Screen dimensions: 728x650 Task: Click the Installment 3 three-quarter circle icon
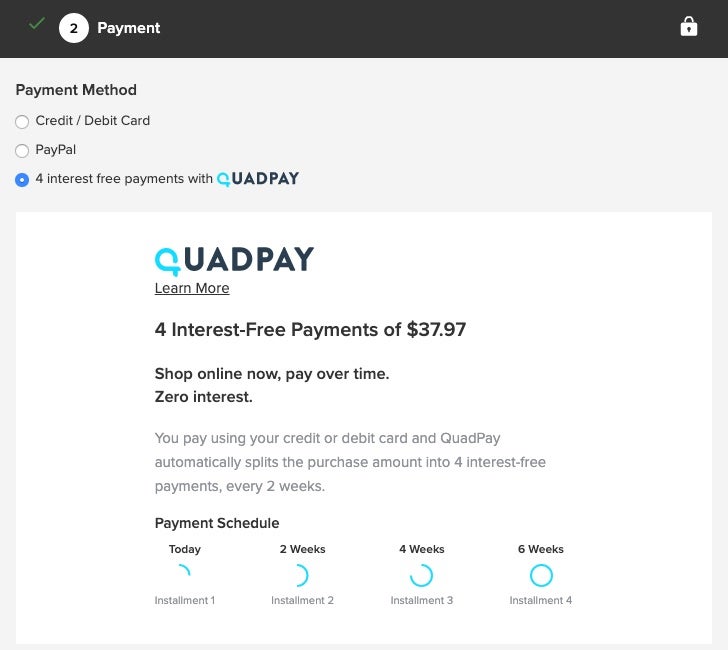point(421,575)
